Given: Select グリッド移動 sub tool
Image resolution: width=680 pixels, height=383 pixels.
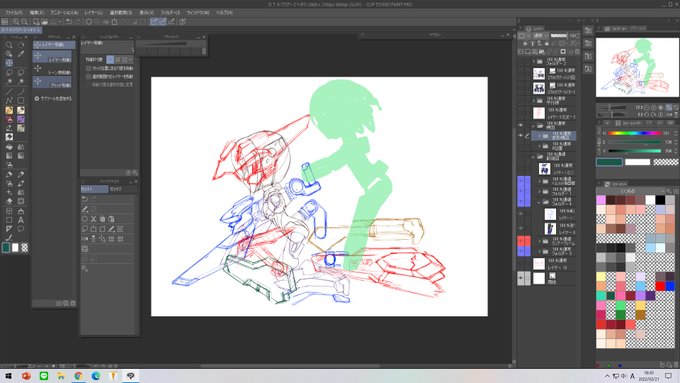Looking at the screenshot, I should [52, 82].
